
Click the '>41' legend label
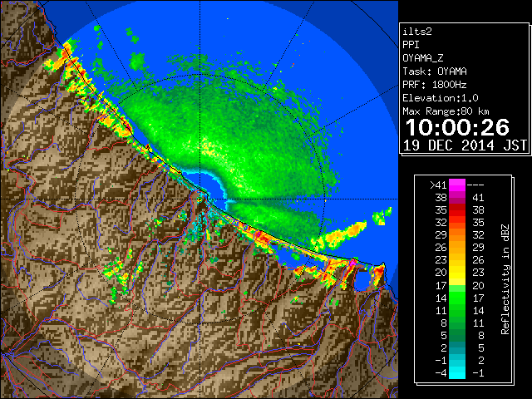[x=438, y=185]
